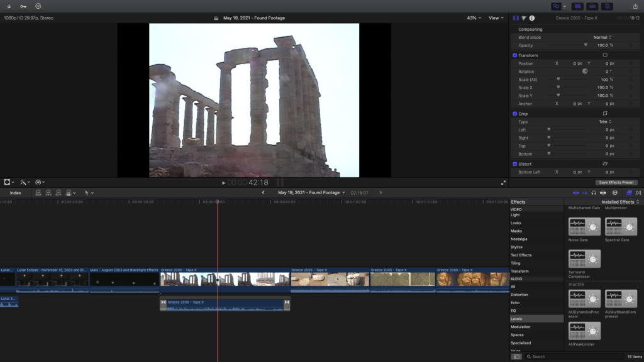
Task: Click the Opacity slider in the inspector
Action: click(569, 45)
